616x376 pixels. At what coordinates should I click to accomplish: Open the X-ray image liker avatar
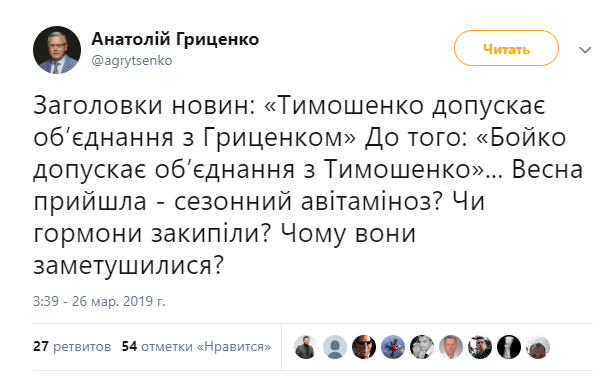(509, 347)
